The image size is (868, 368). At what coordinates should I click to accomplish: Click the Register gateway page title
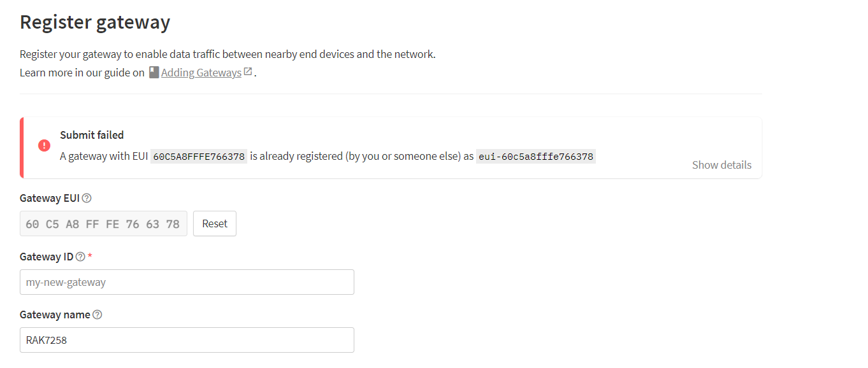[95, 22]
